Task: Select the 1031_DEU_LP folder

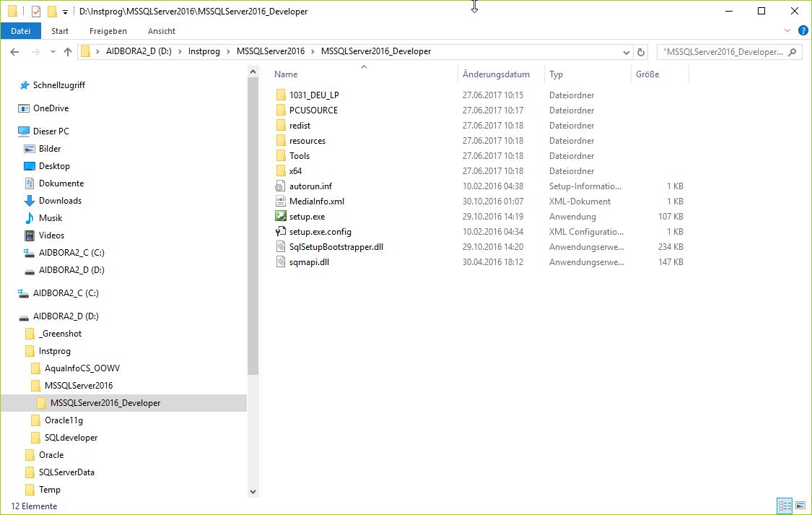Action: 314,95
